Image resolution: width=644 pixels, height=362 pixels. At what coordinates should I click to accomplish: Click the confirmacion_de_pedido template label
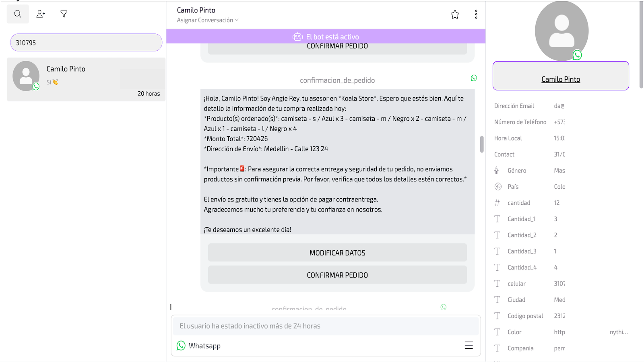tap(337, 80)
